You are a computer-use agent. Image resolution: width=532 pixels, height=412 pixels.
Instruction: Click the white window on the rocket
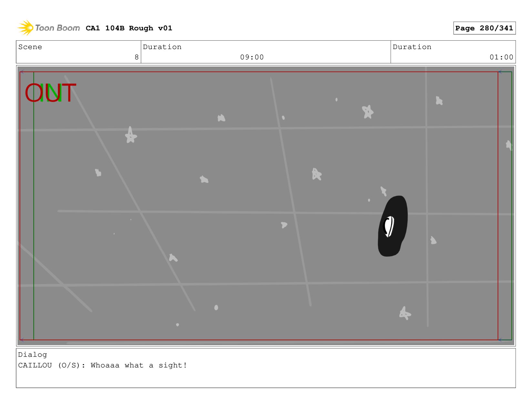[x=389, y=226]
